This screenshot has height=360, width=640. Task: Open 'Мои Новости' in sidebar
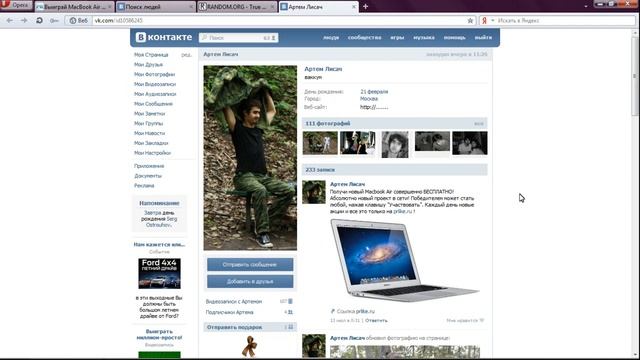[149, 133]
